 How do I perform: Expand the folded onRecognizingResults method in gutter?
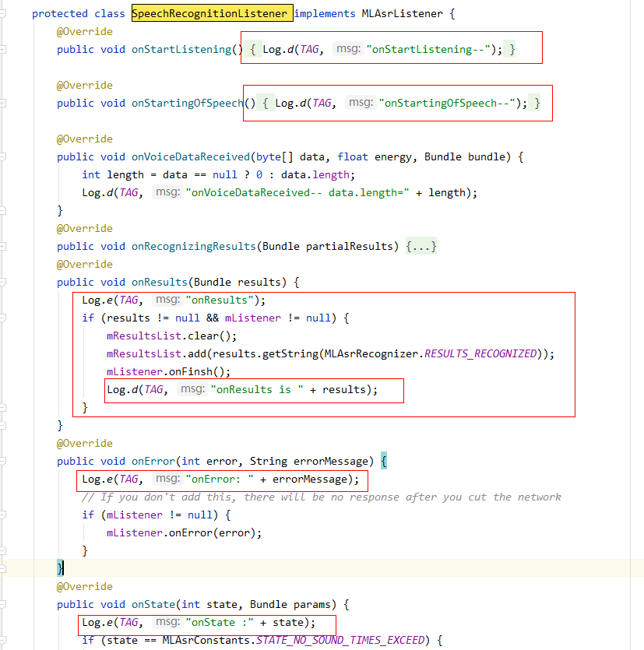tap(3, 246)
